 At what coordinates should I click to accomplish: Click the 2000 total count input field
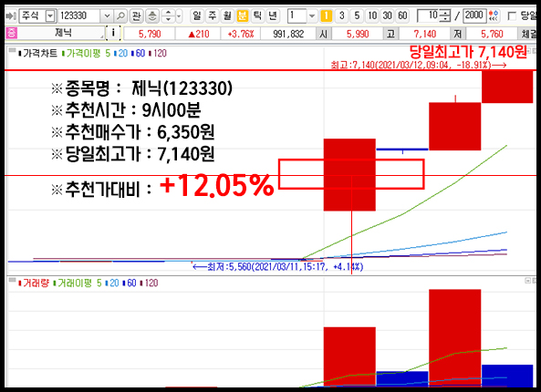[x=474, y=15]
